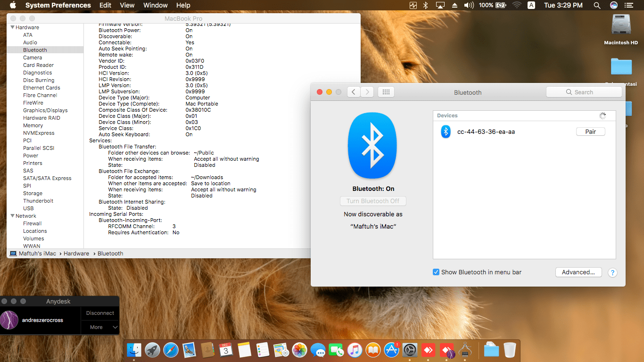The height and width of the screenshot is (362, 644).
Task: Collapse the Hardware section in sidebar
Action: (x=13, y=27)
